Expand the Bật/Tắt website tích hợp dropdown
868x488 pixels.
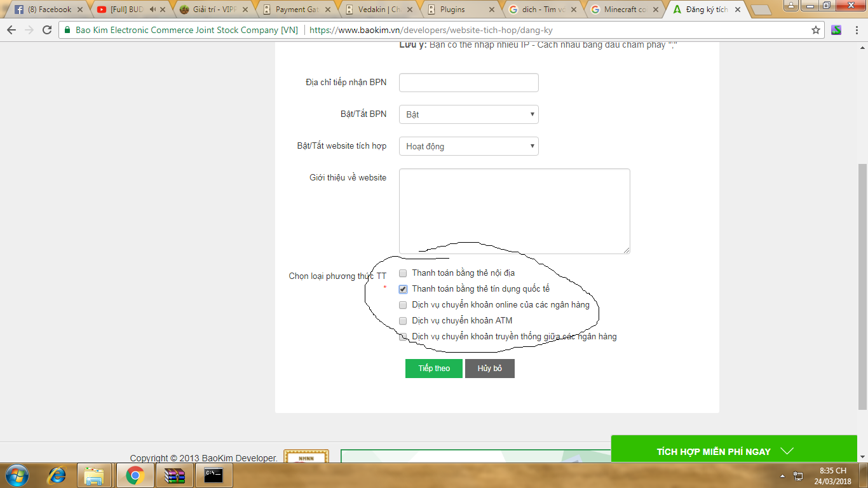click(x=469, y=146)
